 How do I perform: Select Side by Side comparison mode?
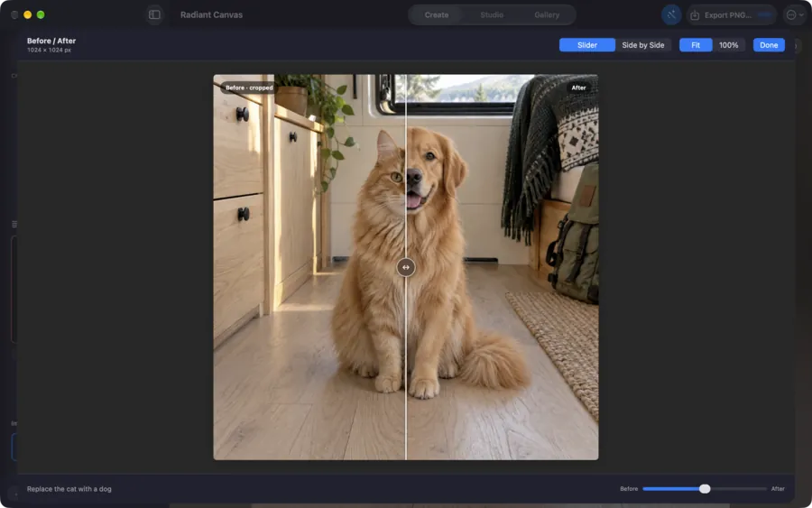click(643, 45)
